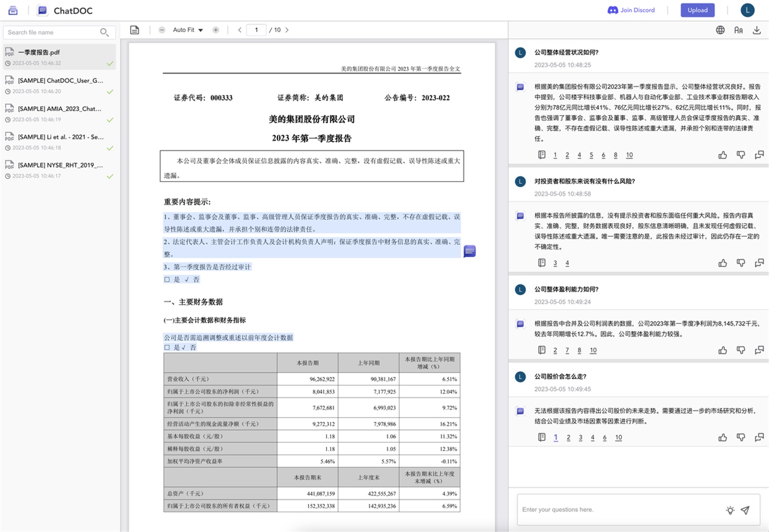This screenshot has width=769, height=532.
Task: Thumbs up the stock price answer
Action: 722,437
